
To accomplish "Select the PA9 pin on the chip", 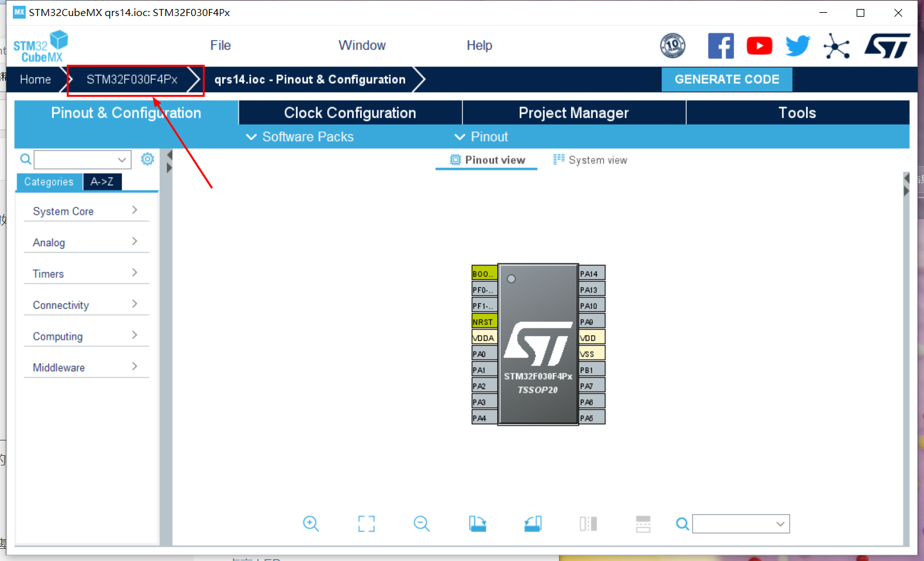I will [x=592, y=321].
